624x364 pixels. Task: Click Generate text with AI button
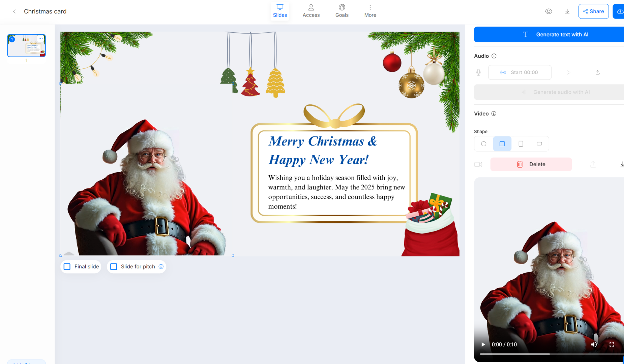(x=549, y=34)
